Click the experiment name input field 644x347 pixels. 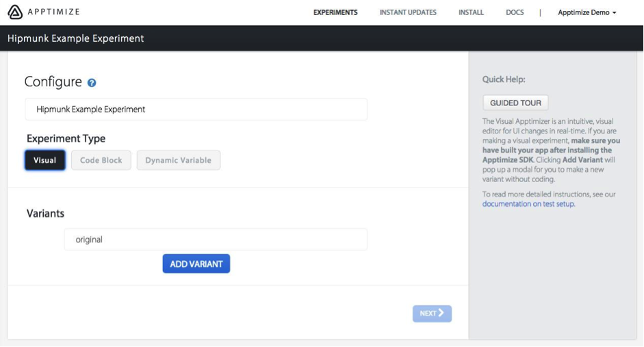[x=196, y=110]
